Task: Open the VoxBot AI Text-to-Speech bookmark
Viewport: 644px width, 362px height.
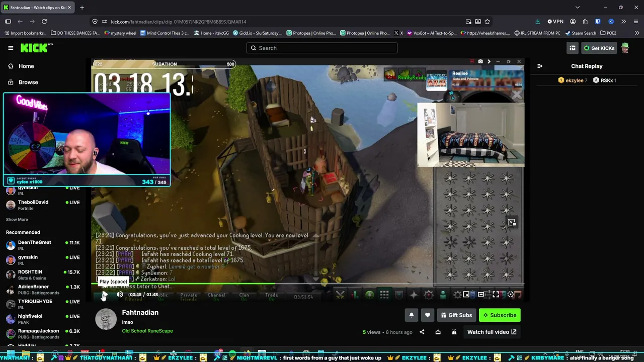Action: pos(432,33)
